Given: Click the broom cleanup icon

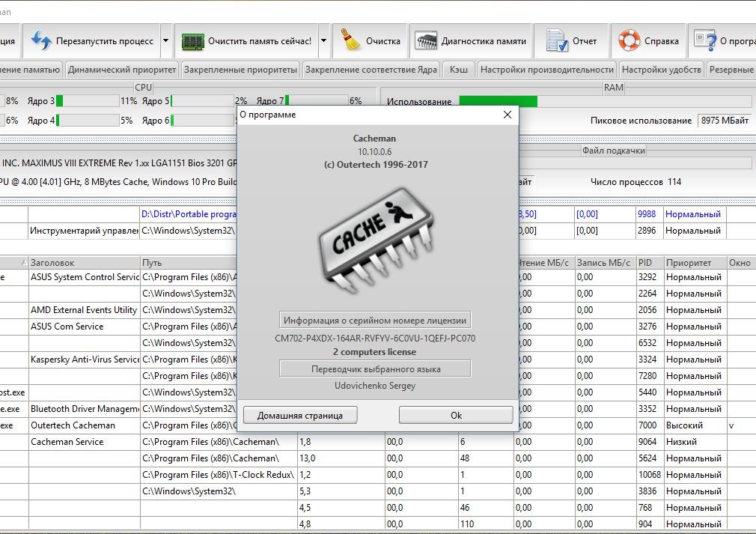Looking at the screenshot, I should coord(350,40).
